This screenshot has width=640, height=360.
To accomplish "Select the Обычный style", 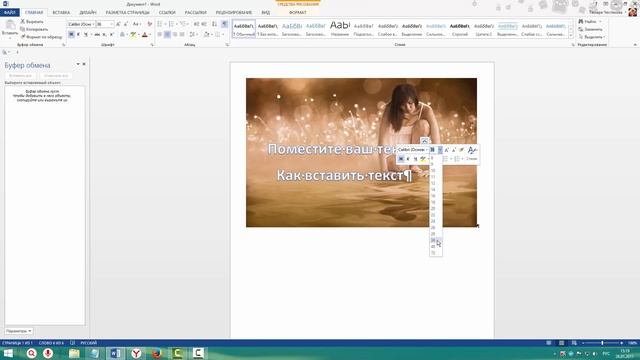I will [244, 29].
